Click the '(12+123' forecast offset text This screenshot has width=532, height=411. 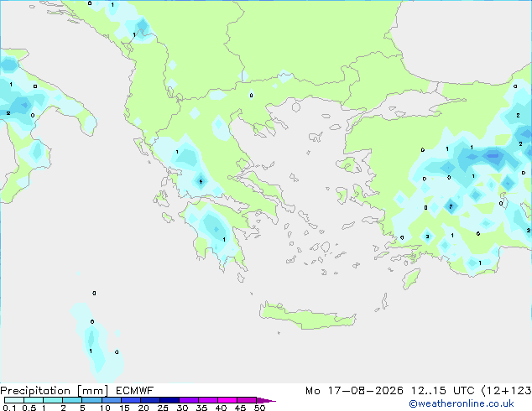click(x=507, y=391)
